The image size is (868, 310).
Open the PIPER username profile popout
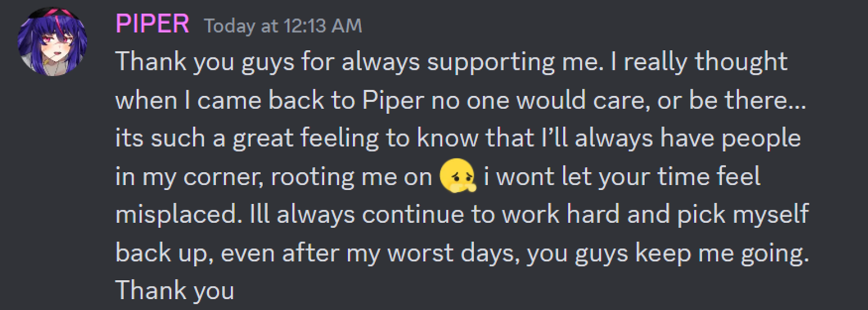pyautogui.click(x=152, y=24)
